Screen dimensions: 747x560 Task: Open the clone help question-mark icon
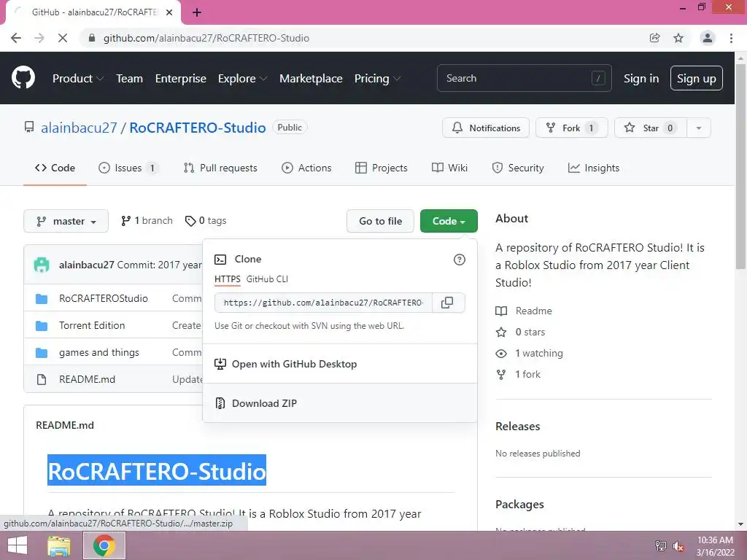coord(460,260)
